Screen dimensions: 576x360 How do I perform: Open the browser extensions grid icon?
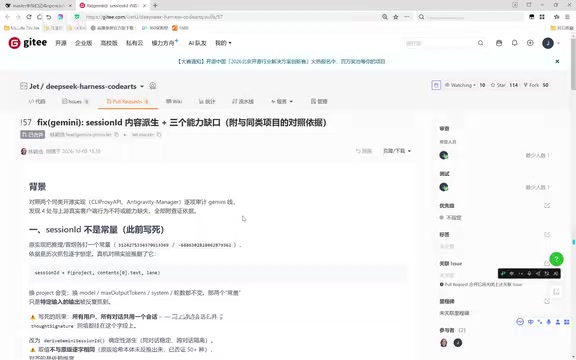pyautogui.click(x=542, y=17)
